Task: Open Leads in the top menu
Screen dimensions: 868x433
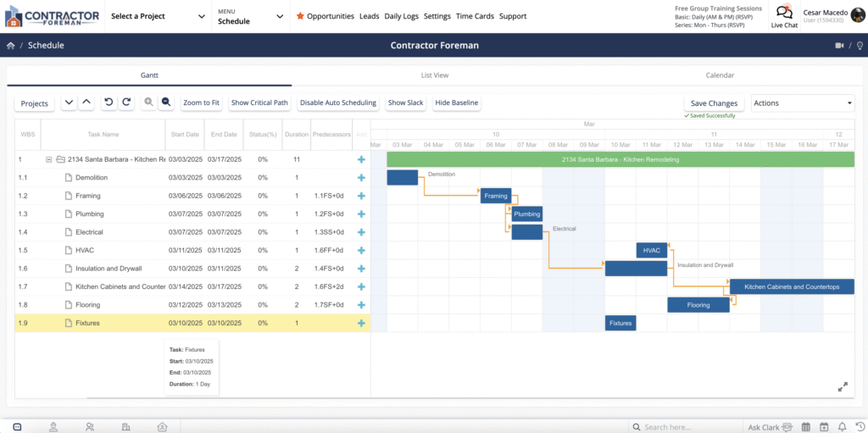Action: (x=370, y=17)
